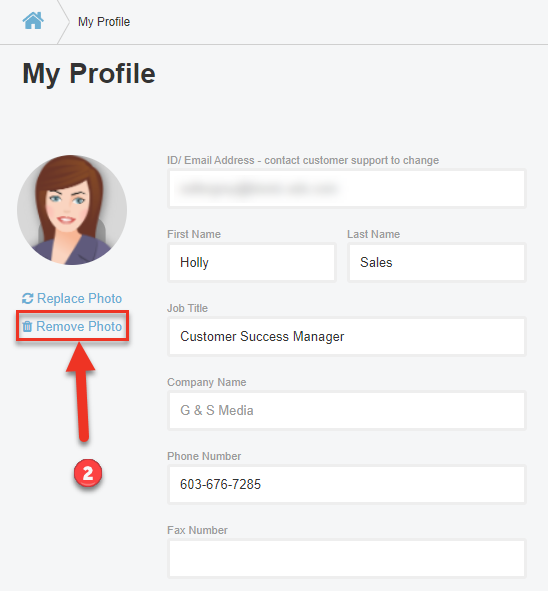Click the empty Fax Number field
Viewport: 548px width, 591px height.
click(x=347, y=558)
